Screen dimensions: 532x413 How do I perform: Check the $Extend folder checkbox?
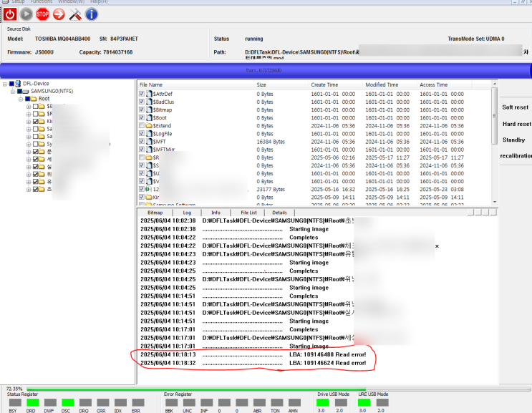pyautogui.click(x=142, y=125)
